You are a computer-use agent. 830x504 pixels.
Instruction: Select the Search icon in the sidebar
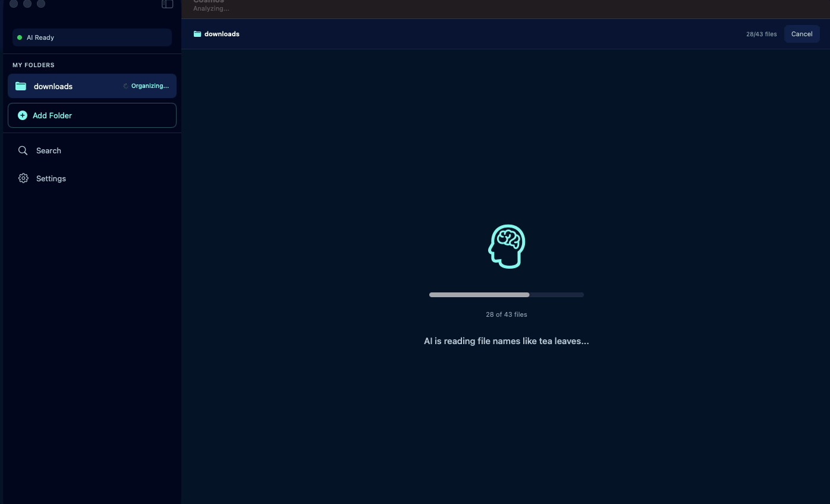click(x=23, y=150)
